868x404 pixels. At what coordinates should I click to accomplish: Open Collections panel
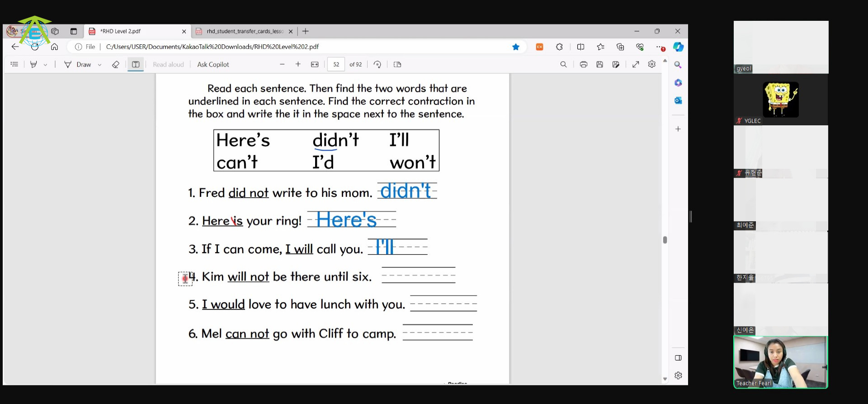(620, 47)
